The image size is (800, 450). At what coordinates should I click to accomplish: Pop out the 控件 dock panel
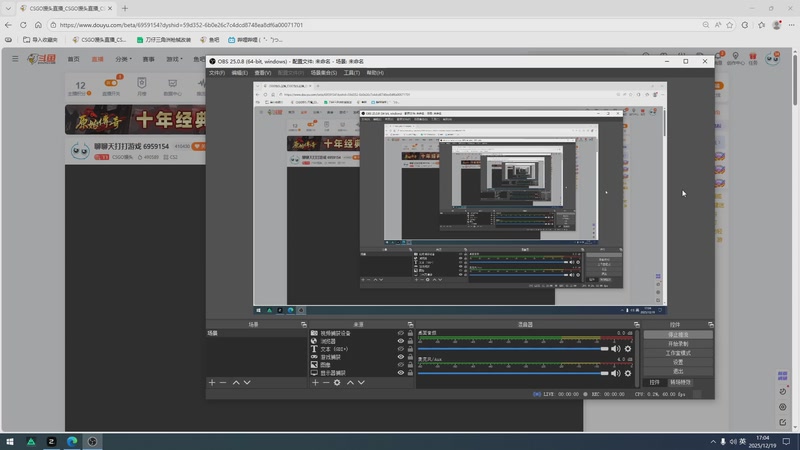[711, 324]
